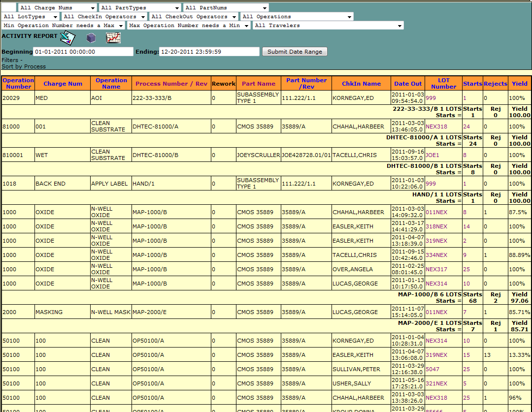Sort by Process Number / Rev header
Image resolution: width=532 pixels, height=412 pixels.
[x=171, y=84]
